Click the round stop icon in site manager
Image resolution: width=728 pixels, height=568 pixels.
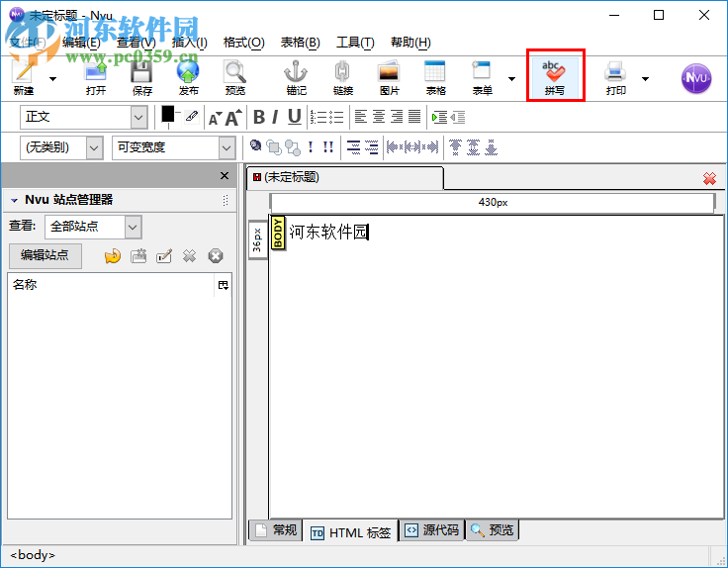coord(216,256)
